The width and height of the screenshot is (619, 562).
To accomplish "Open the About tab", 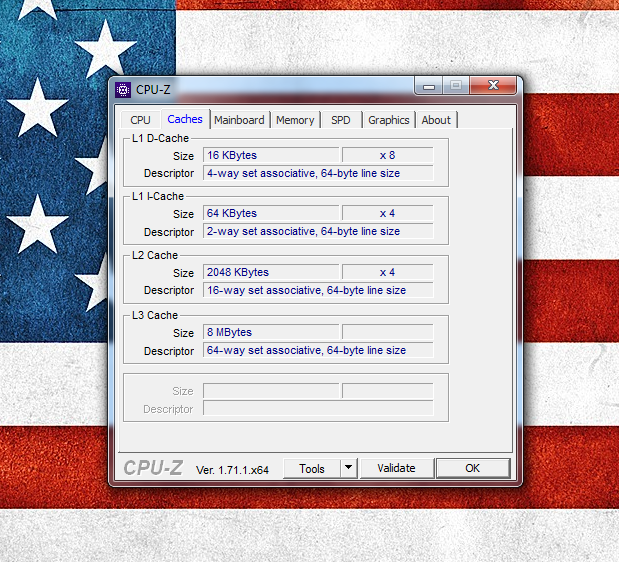I will (x=436, y=120).
